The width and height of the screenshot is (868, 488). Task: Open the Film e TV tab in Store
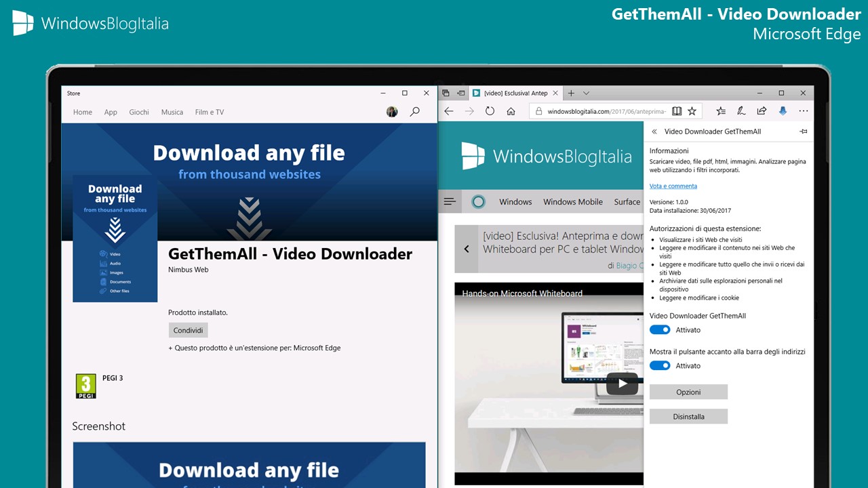coord(210,112)
